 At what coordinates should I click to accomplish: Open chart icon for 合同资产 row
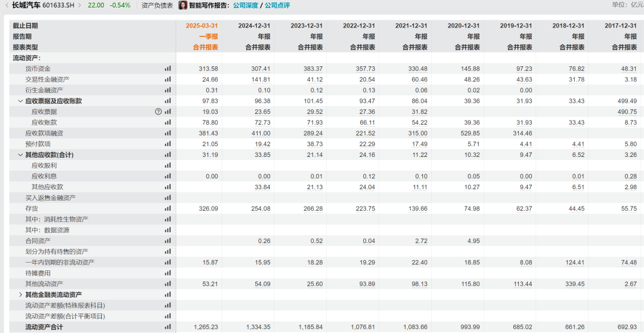click(x=168, y=240)
